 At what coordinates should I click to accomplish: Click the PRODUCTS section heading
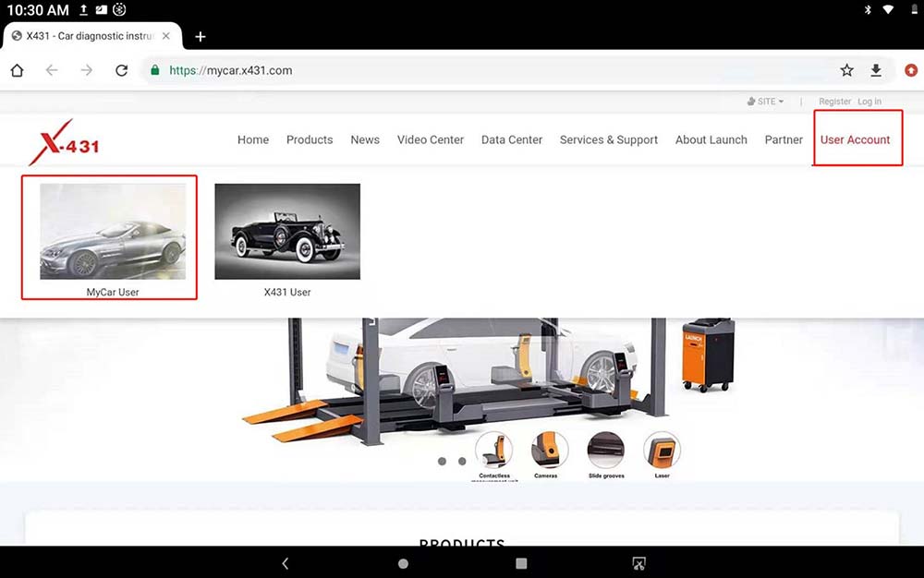tap(461, 542)
